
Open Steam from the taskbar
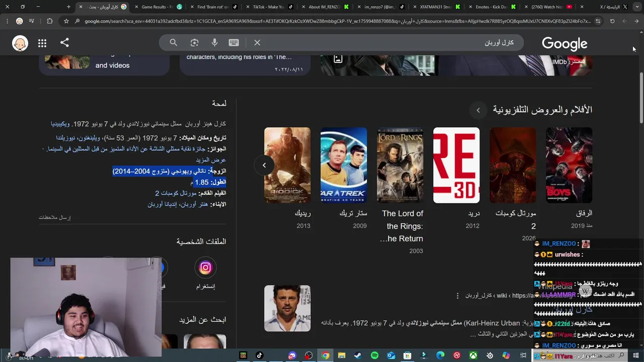[358, 355]
